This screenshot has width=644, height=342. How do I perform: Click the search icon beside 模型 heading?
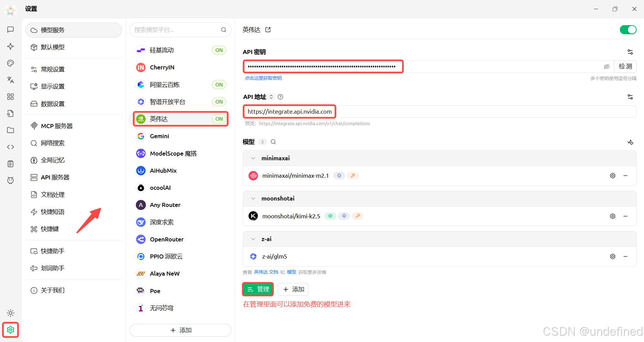click(273, 142)
